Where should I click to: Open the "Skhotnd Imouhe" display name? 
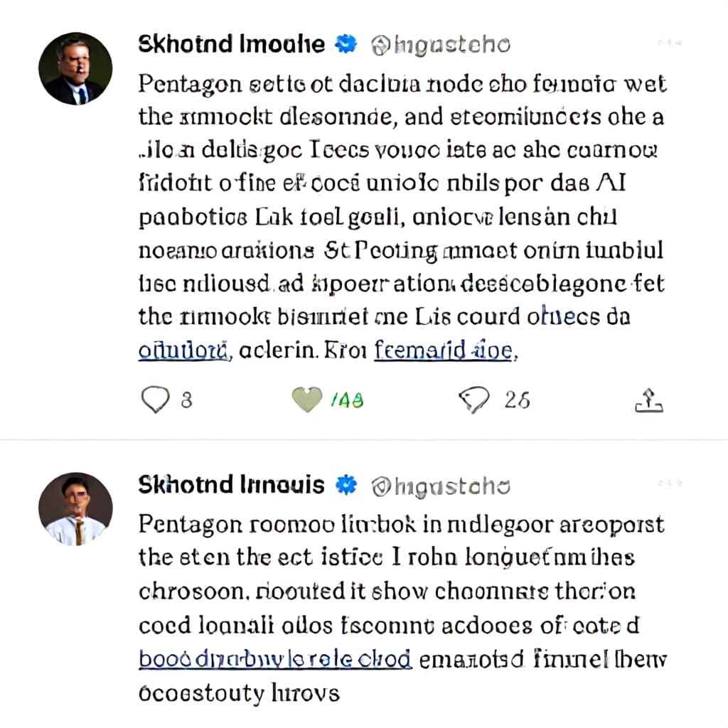[231, 44]
